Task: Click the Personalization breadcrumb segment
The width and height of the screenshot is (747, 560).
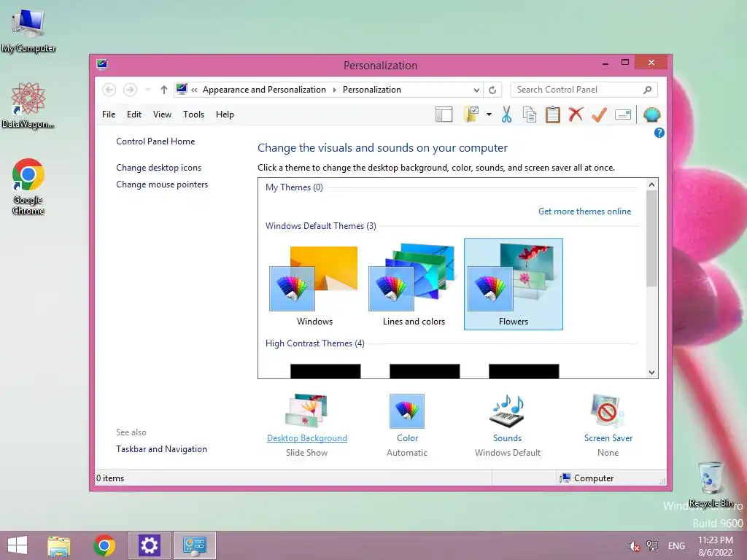Action: [x=371, y=90]
